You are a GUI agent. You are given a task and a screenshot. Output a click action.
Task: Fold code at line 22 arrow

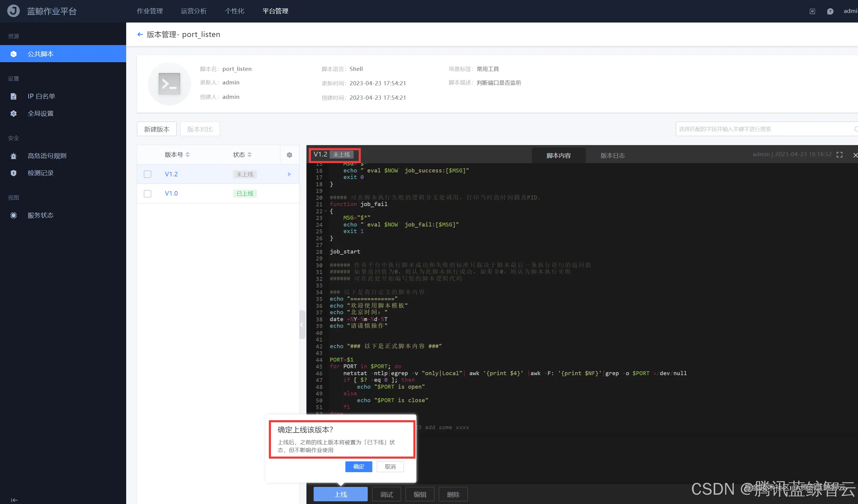click(326, 211)
